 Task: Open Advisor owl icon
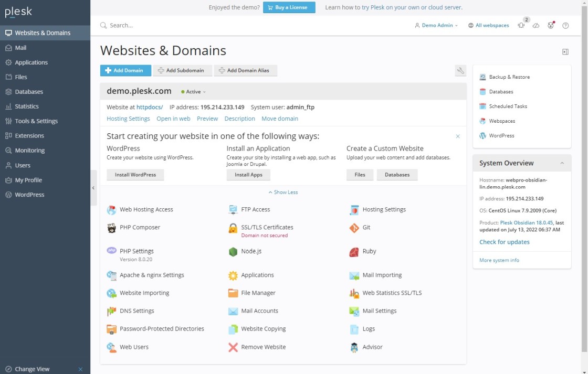tap(354, 347)
